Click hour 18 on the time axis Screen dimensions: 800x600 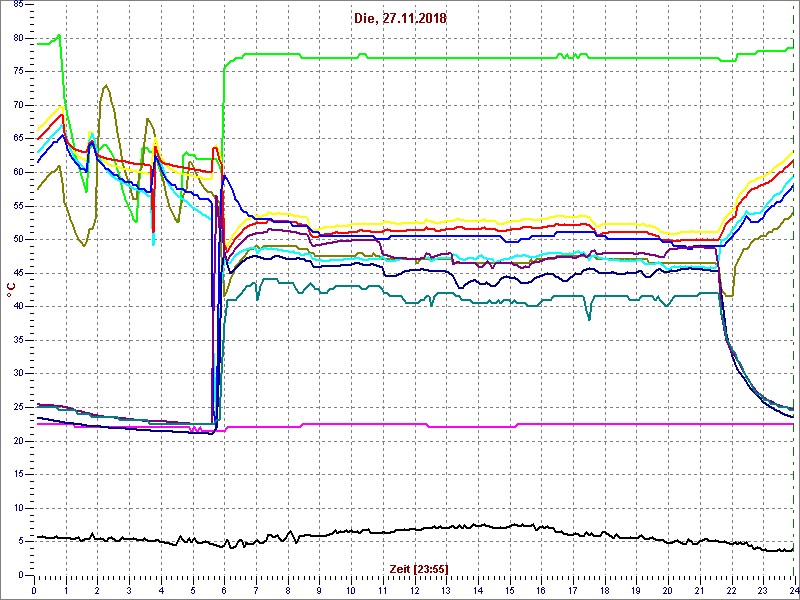point(604,588)
